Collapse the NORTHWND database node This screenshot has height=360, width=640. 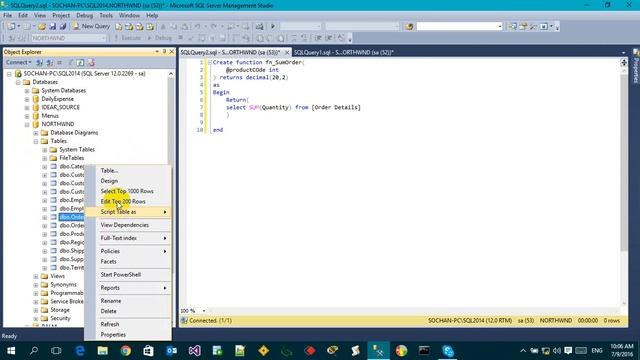click(x=27, y=124)
